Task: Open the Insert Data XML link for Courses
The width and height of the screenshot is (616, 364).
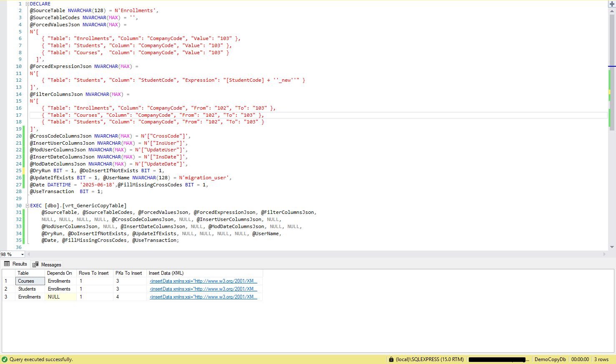Action: 204,281
